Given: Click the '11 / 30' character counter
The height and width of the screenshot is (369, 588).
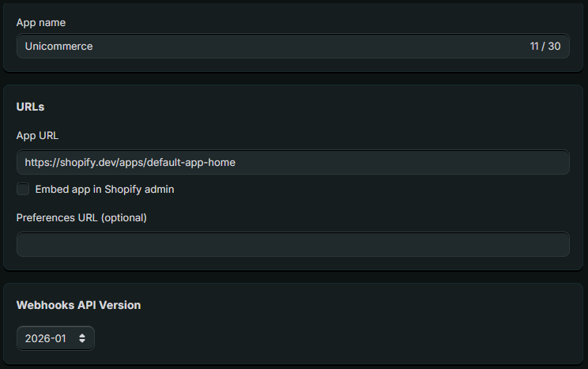Looking at the screenshot, I should tap(545, 46).
